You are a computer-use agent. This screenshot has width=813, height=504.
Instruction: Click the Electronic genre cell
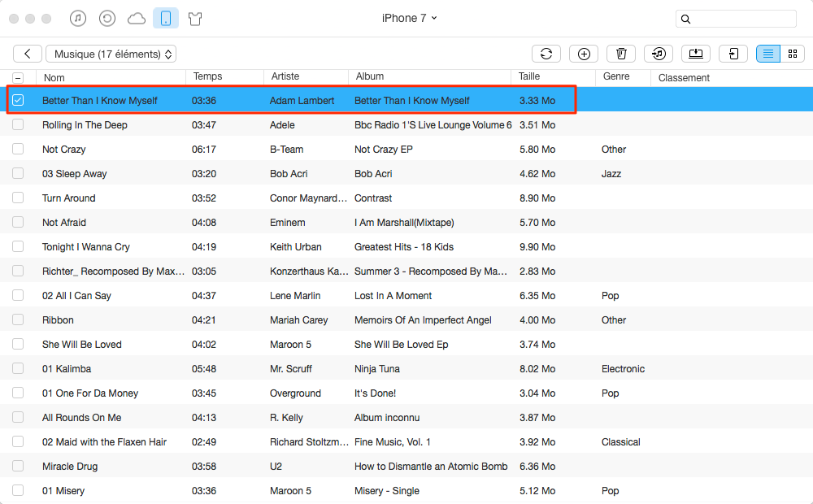click(624, 369)
